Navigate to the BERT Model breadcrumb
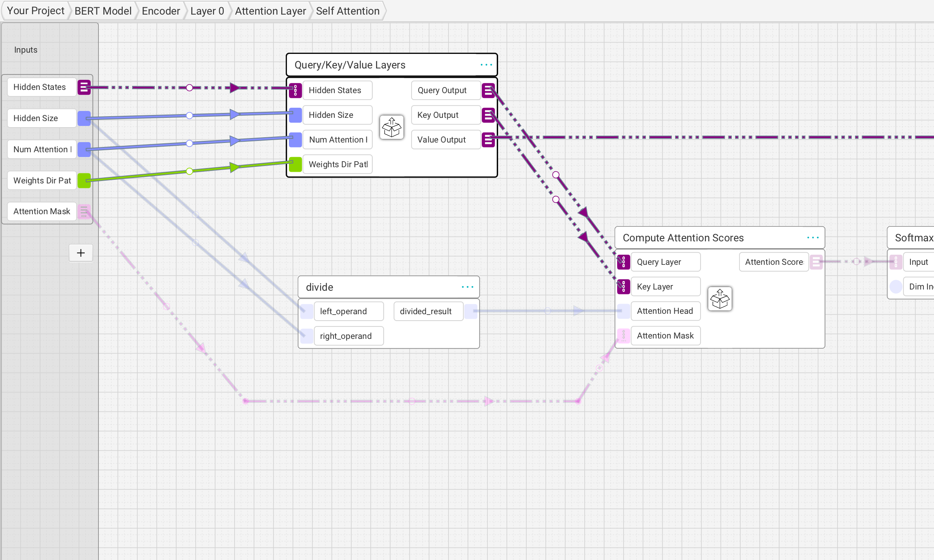 pyautogui.click(x=103, y=11)
